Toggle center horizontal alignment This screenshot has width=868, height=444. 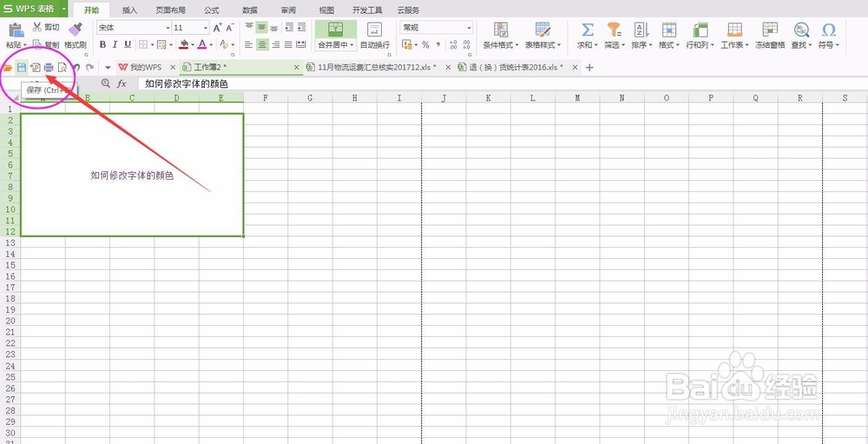point(262,44)
